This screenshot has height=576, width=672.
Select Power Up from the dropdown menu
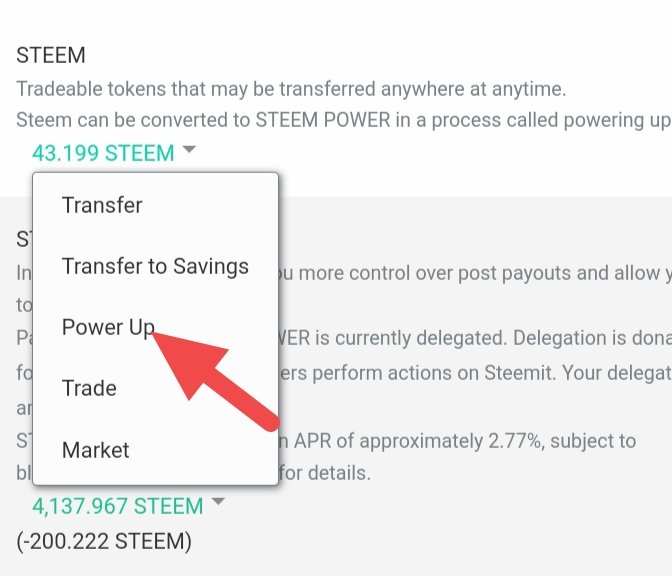point(108,328)
